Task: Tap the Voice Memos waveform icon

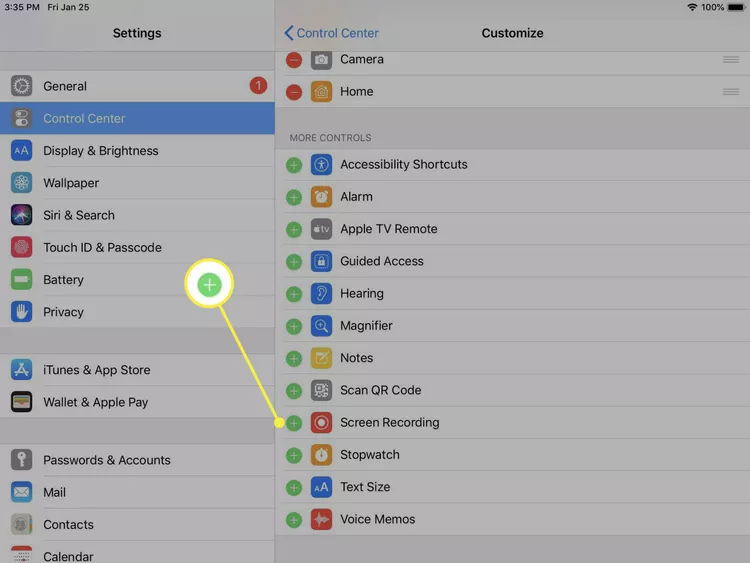Action: coord(321,520)
